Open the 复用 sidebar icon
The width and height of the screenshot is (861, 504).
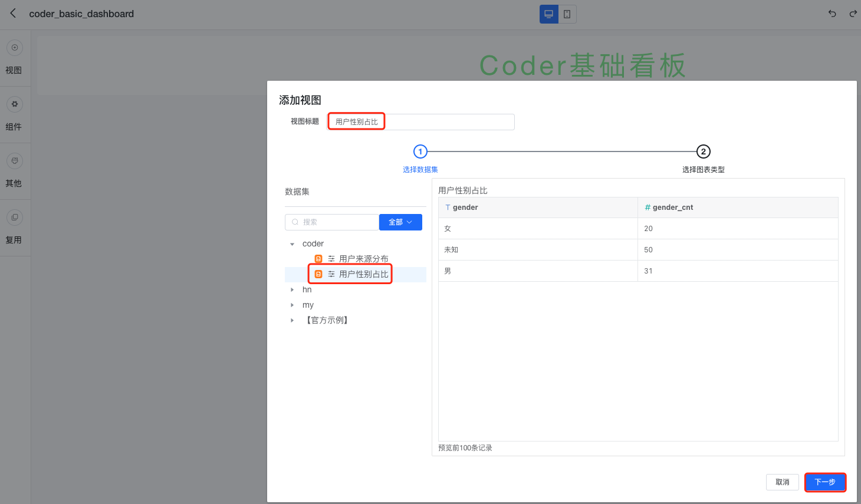[15, 218]
